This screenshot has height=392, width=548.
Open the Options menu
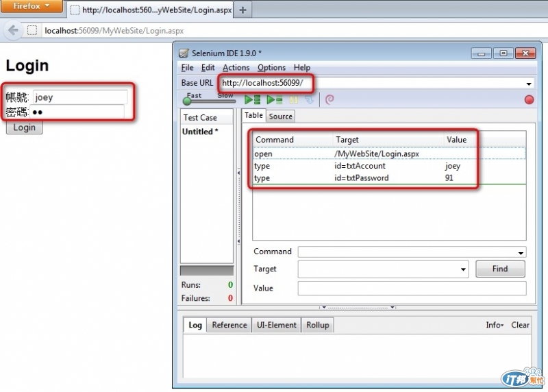click(271, 67)
